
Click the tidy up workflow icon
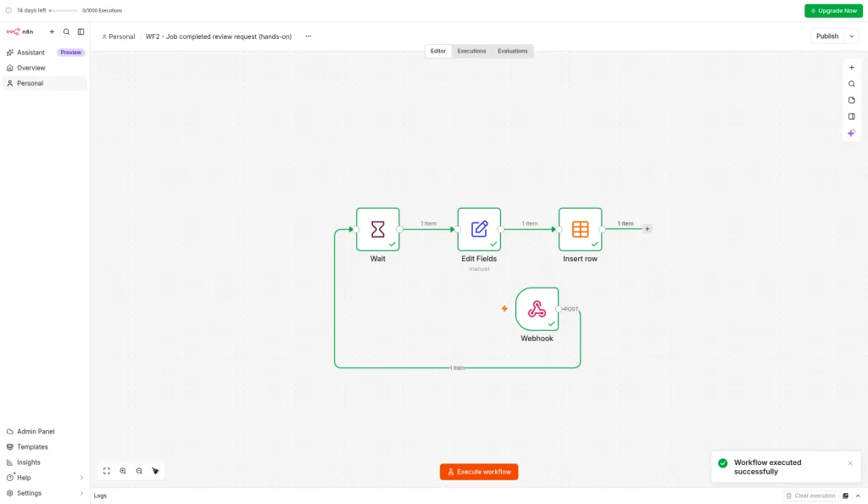coord(156,471)
